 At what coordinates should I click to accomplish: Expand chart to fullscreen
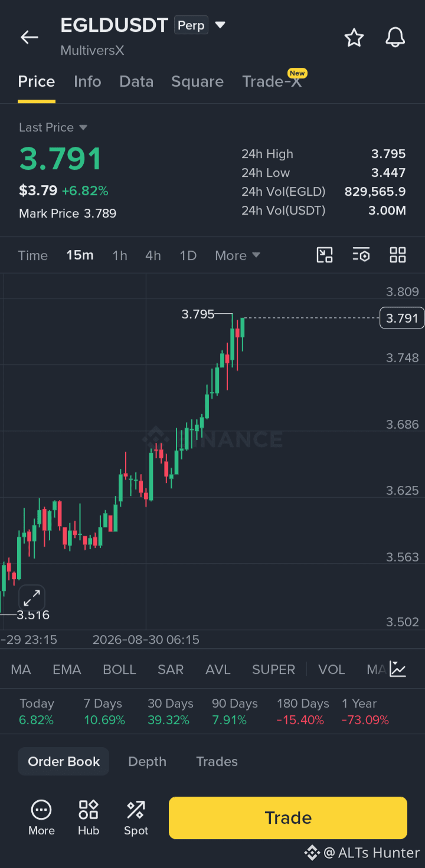pyautogui.click(x=32, y=597)
